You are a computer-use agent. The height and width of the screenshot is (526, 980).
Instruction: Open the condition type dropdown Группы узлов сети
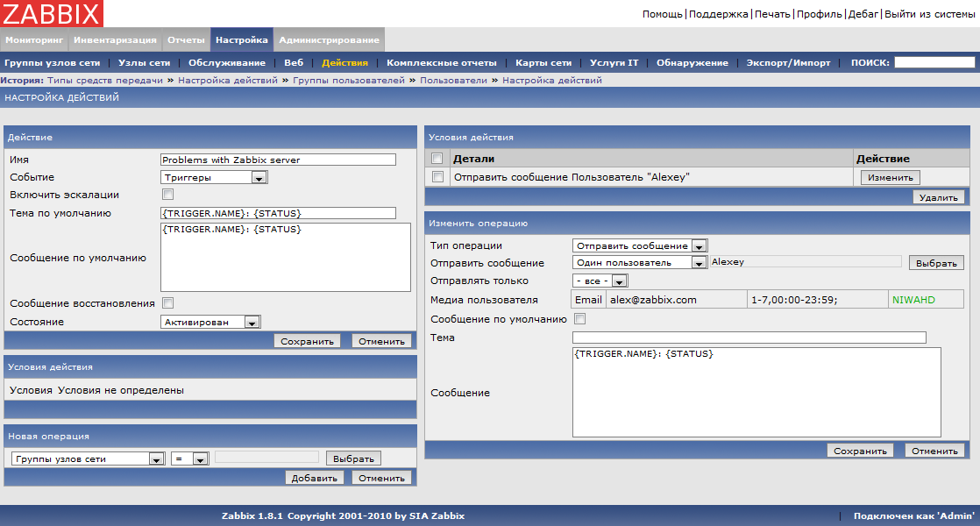pos(89,459)
